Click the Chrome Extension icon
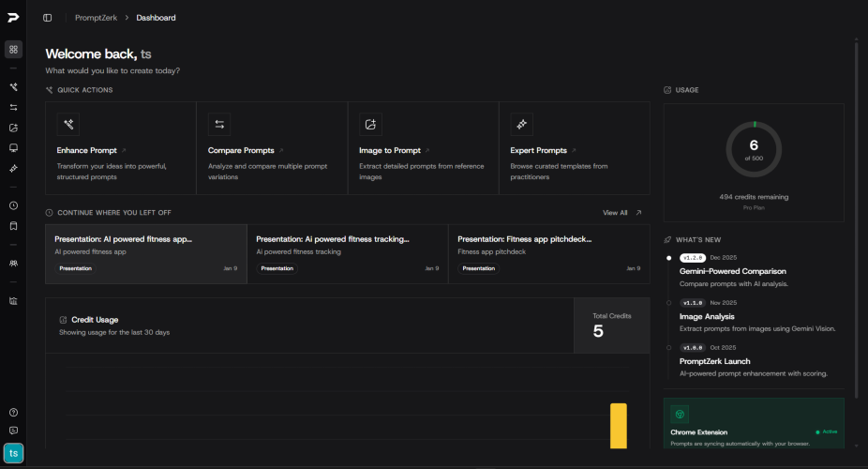 coord(680,414)
